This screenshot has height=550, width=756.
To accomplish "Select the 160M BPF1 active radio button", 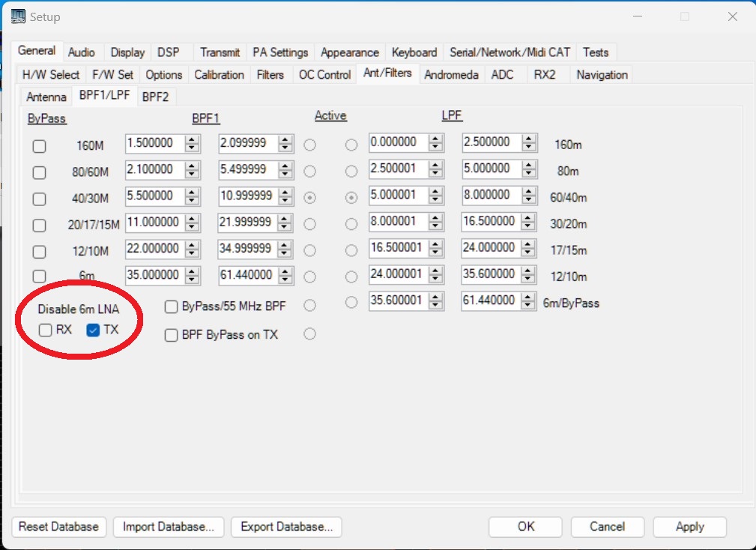I will click(309, 145).
